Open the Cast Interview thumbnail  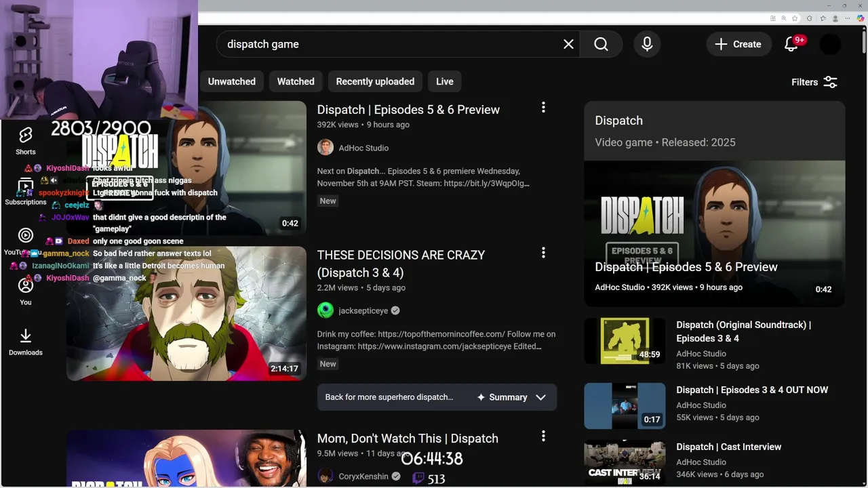coord(625,462)
